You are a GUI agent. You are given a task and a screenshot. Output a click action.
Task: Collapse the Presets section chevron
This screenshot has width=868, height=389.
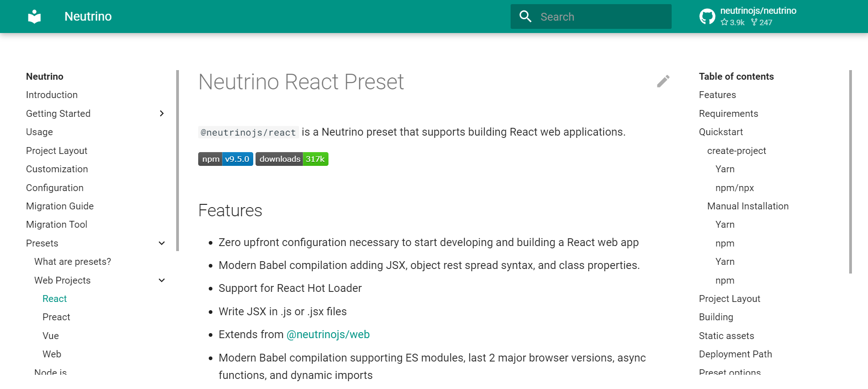click(161, 243)
